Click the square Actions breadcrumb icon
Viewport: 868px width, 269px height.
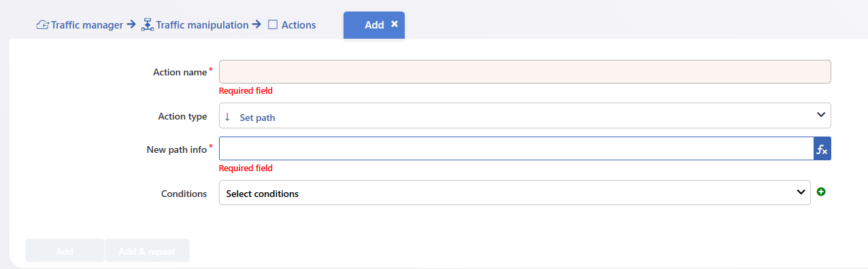pos(273,25)
